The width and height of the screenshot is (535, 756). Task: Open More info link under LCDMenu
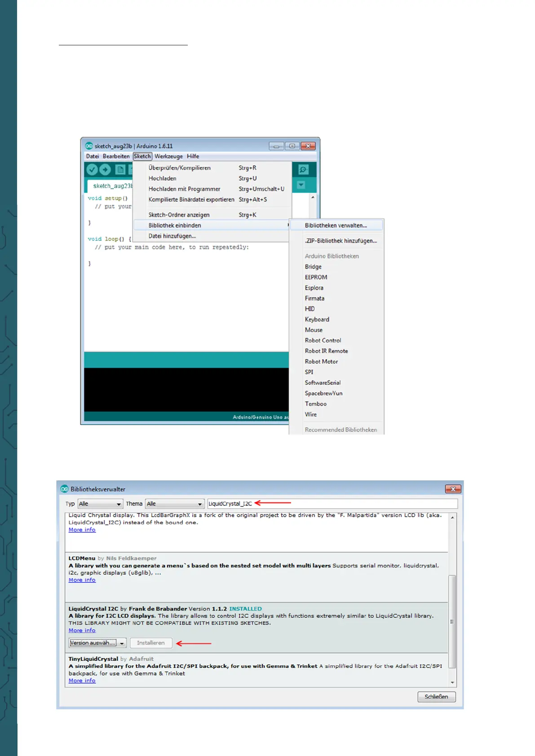coord(82,580)
